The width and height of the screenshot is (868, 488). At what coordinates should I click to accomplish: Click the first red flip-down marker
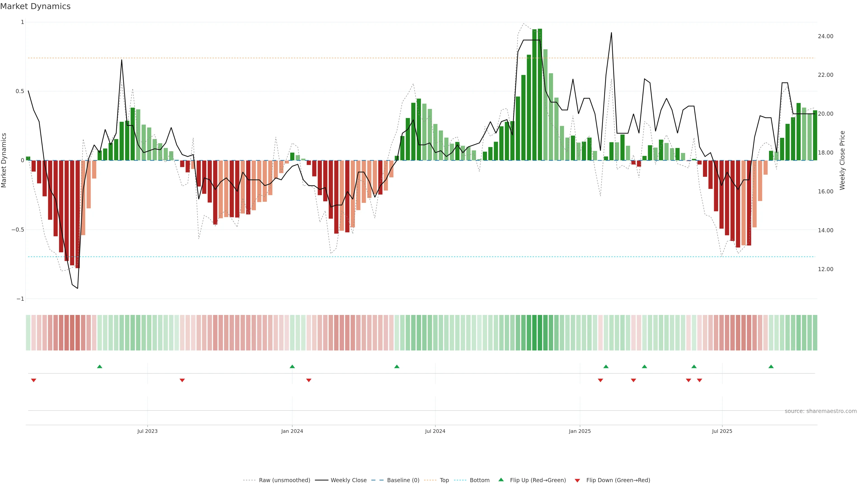[33, 380]
